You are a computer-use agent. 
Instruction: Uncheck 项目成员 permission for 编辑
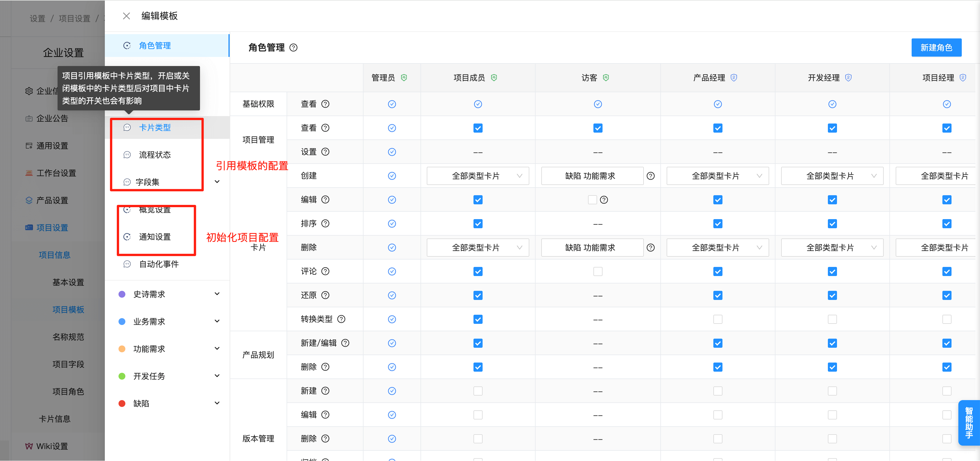click(478, 199)
